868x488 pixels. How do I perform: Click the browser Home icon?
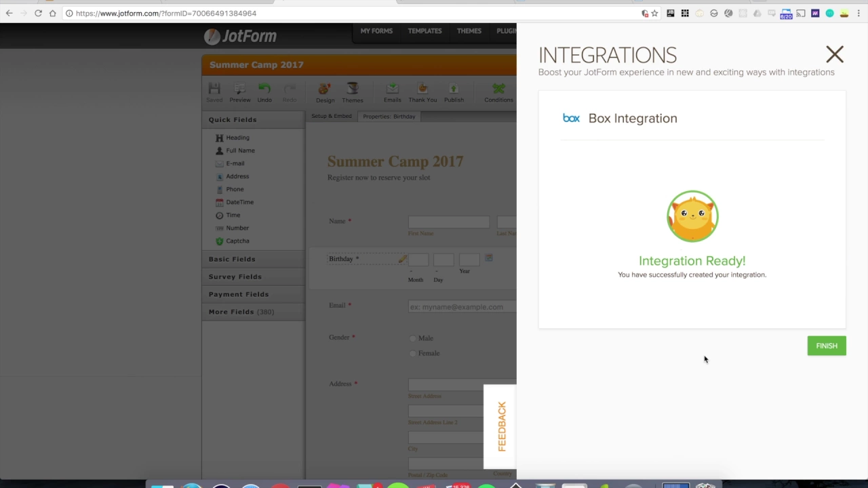pos(52,13)
